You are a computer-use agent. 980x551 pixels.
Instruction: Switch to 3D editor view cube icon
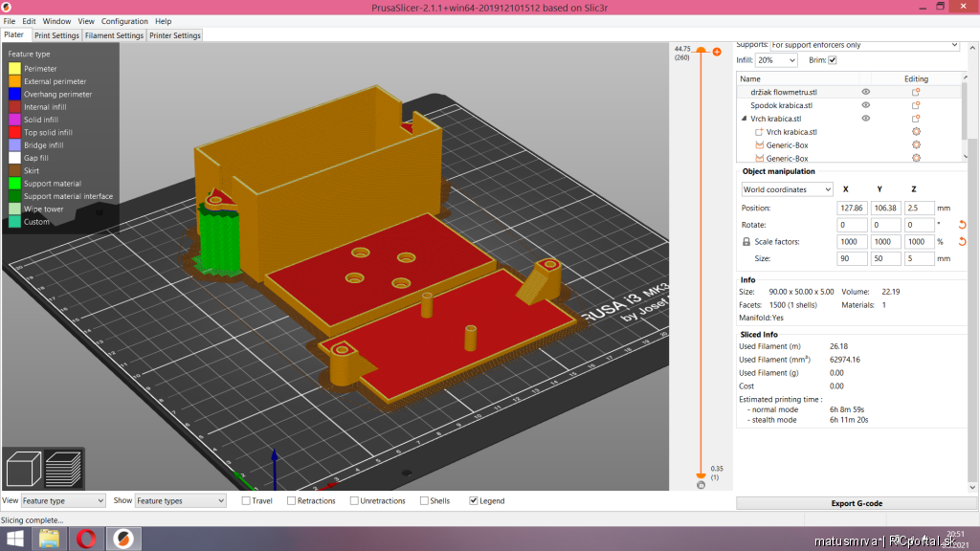(x=23, y=469)
